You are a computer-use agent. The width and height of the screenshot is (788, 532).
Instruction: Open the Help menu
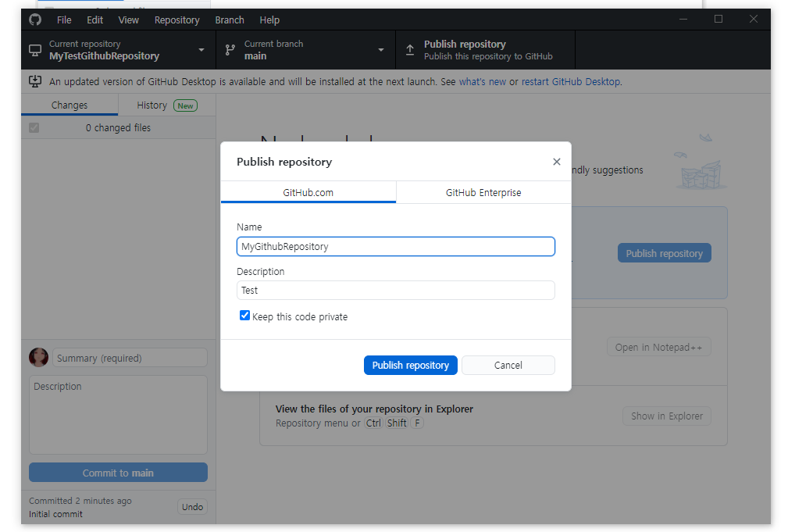(x=269, y=20)
